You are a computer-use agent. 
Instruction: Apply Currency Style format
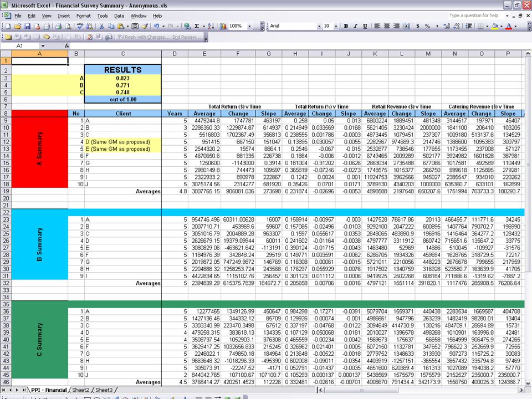[418, 26]
